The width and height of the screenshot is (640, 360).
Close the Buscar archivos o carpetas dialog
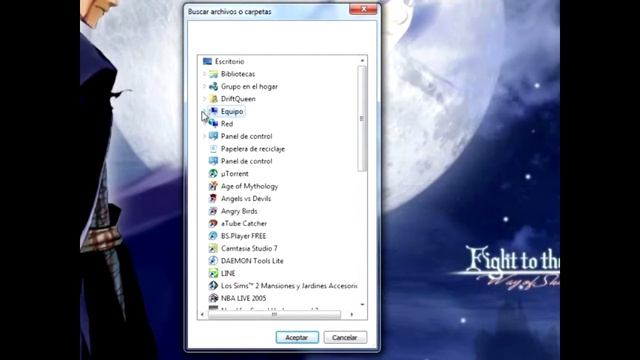[363, 9]
